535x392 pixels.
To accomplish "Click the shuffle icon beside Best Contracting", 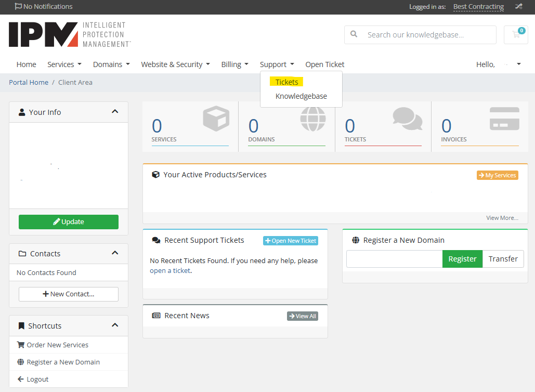I will [x=518, y=7].
